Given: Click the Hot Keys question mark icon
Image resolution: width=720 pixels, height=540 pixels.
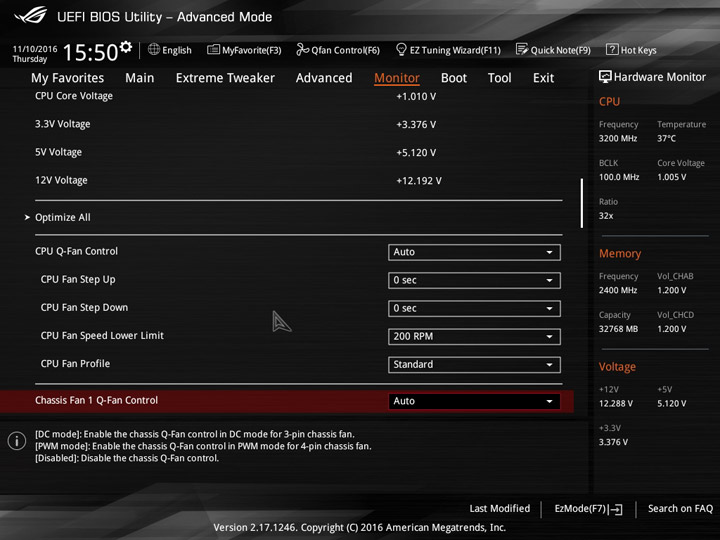Looking at the screenshot, I should (612, 49).
